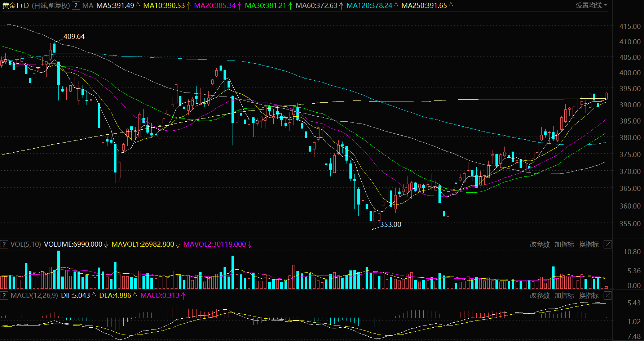Click the 385.00 price axis label
Screen dimensions: 644x341
[x=630, y=121]
